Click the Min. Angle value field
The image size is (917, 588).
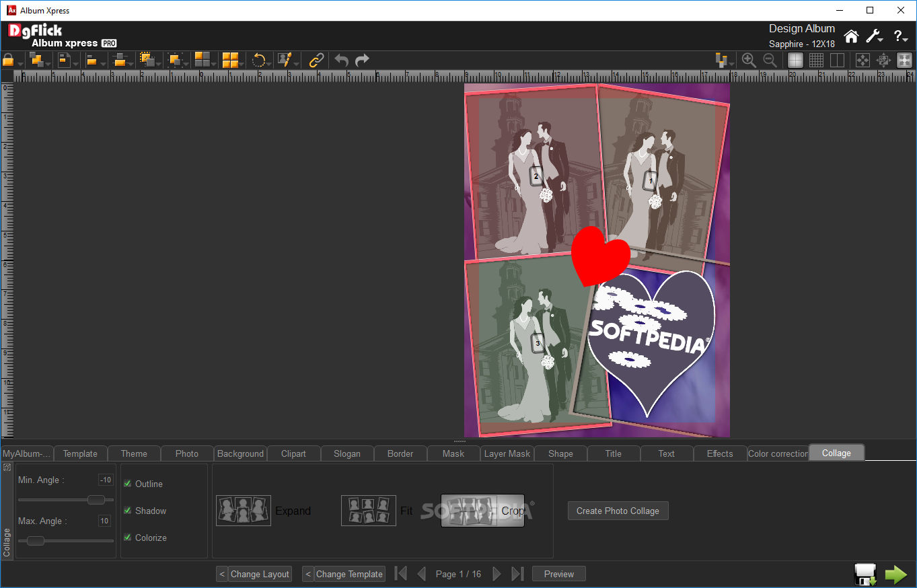coord(105,480)
